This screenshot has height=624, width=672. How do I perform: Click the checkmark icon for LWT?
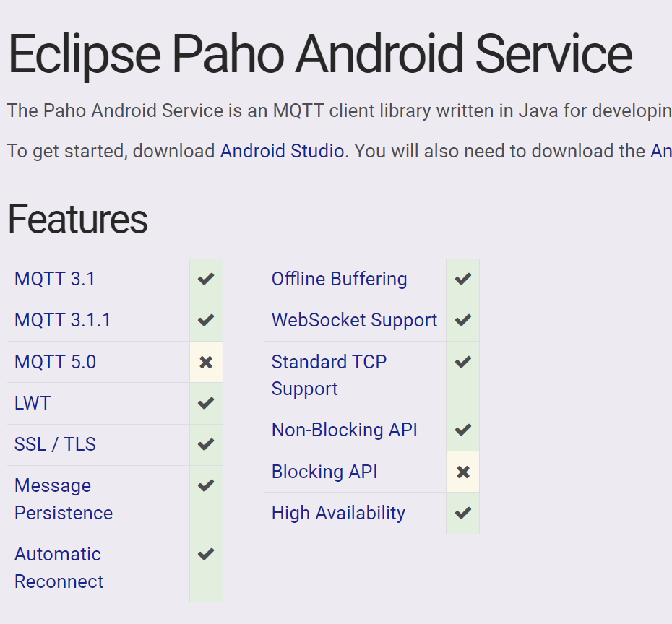point(206,404)
